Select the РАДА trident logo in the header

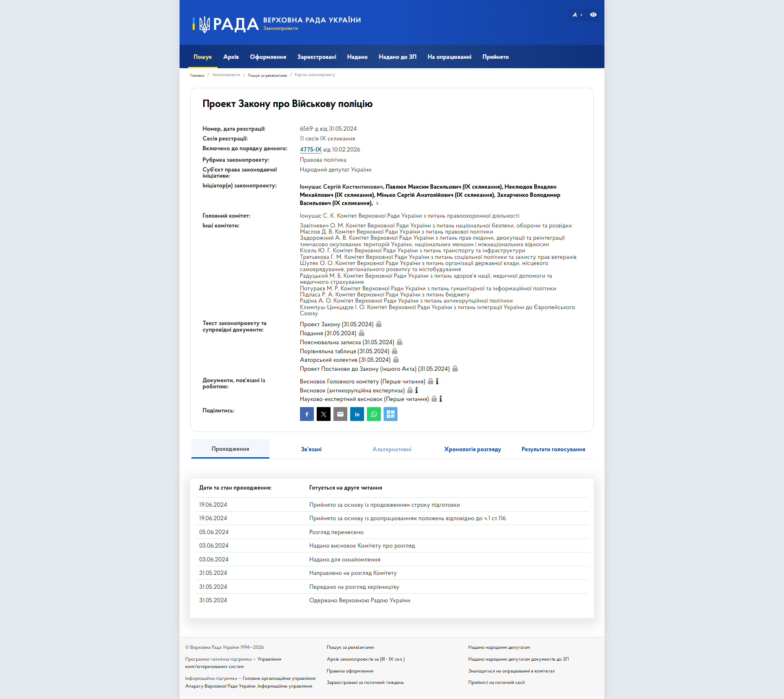(x=204, y=24)
